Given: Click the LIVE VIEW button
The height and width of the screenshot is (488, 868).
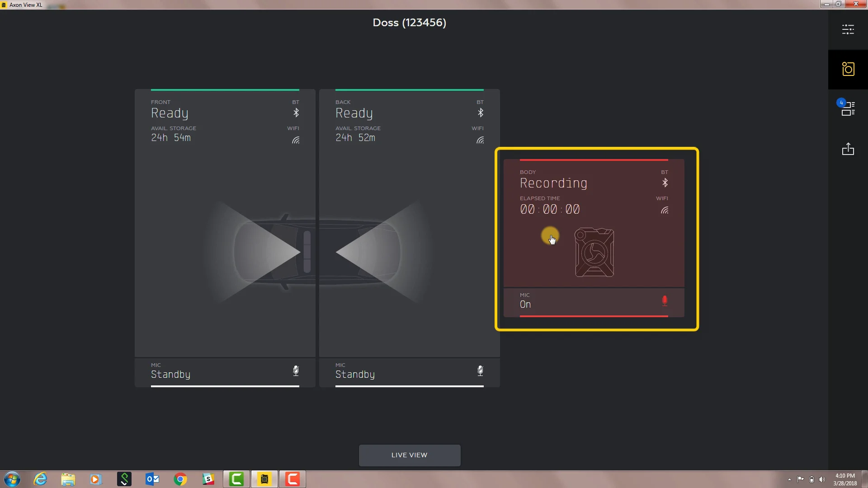Looking at the screenshot, I should pos(409,455).
